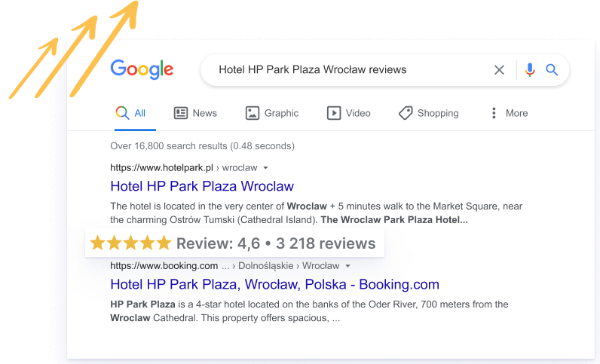Switch to the Shopping tab
The width and height of the screenshot is (600, 364).
[x=429, y=113]
